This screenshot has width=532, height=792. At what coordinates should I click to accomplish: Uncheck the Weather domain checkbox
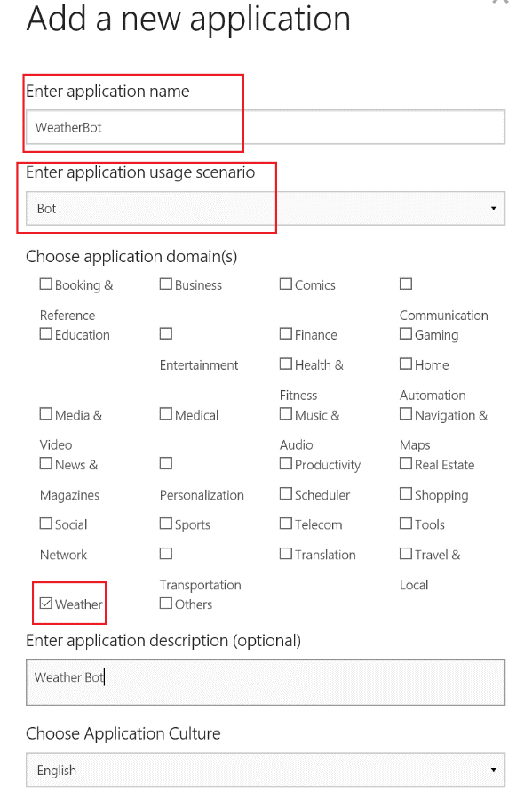click(x=45, y=603)
